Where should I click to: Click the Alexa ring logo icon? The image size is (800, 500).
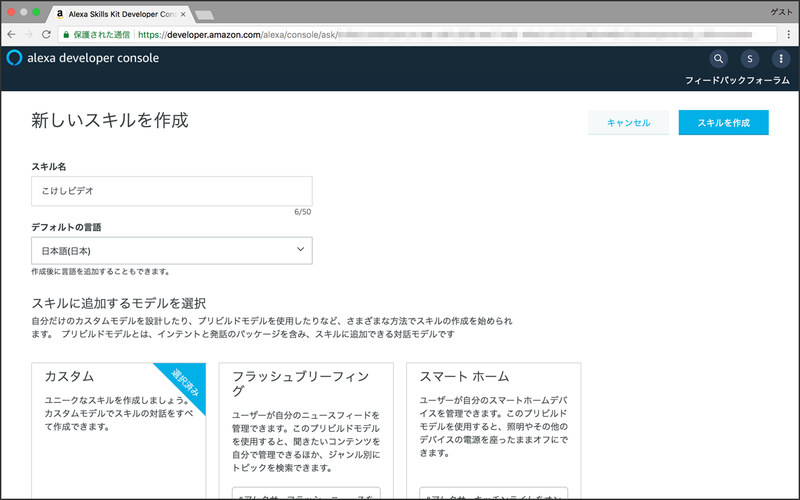click(14, 58)
